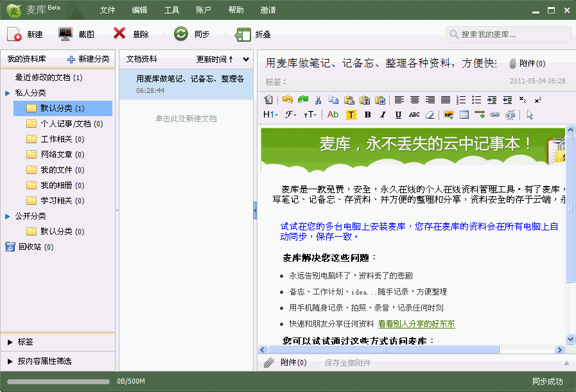Apply subscript formatting
This screenshot has height=392, width=576.
(x=523, y=100)
